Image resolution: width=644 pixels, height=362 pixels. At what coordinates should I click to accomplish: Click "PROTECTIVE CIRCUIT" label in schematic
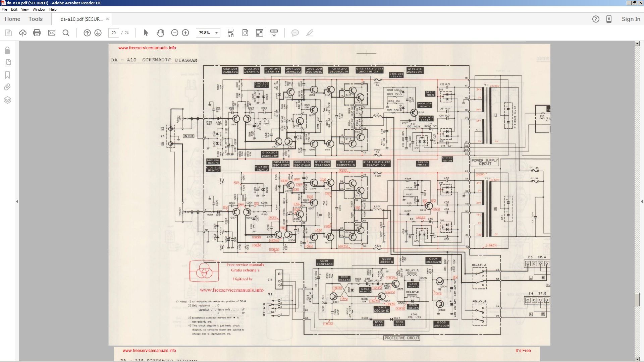click(x=402, y=338)
